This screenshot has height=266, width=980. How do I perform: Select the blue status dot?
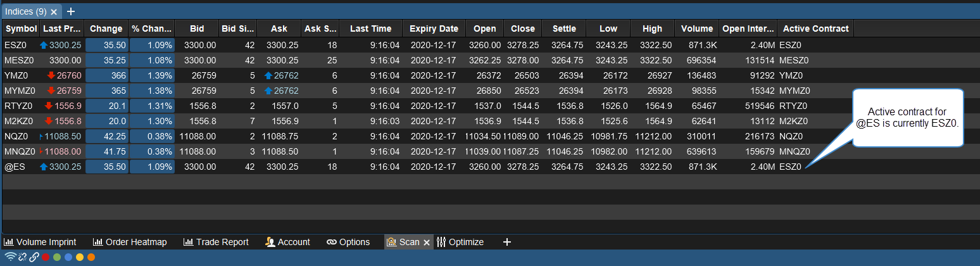click(x=68, y=258)
